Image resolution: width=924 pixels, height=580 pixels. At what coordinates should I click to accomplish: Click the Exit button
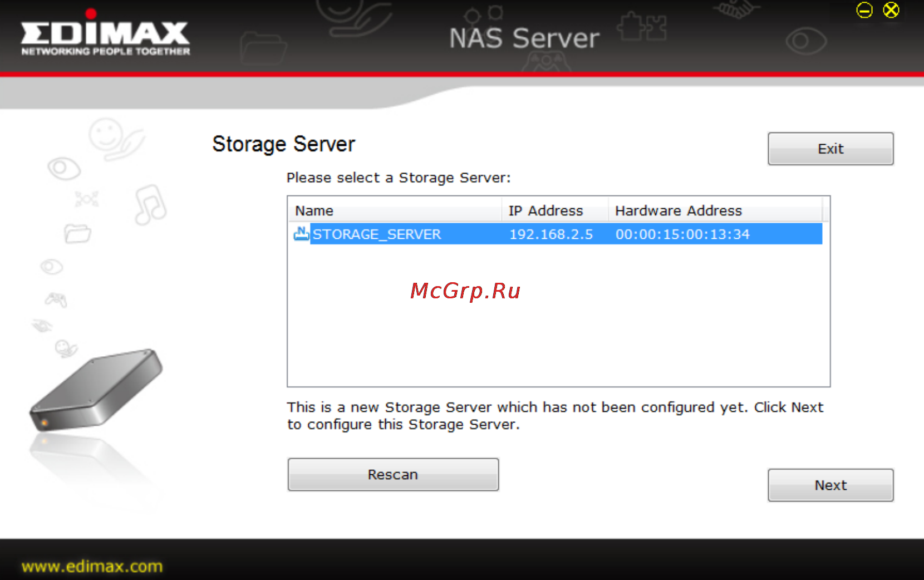coord(830,149)
